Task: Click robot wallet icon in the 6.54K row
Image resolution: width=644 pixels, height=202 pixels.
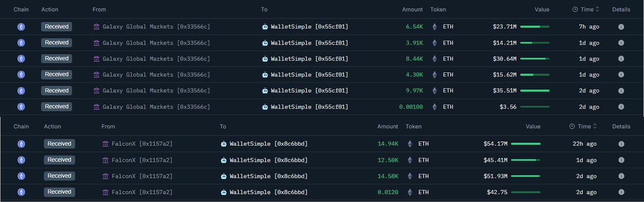Action: [265, 27]
